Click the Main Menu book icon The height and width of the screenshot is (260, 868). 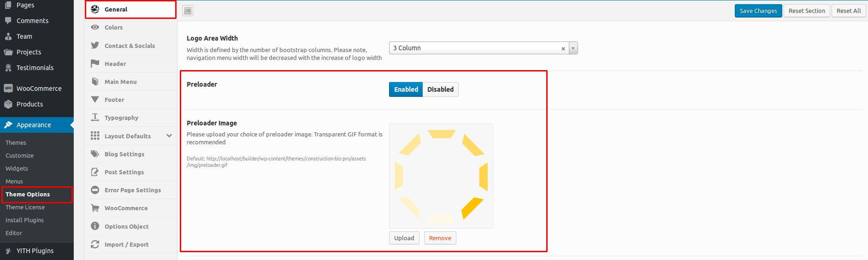click(x=95, y=82)
